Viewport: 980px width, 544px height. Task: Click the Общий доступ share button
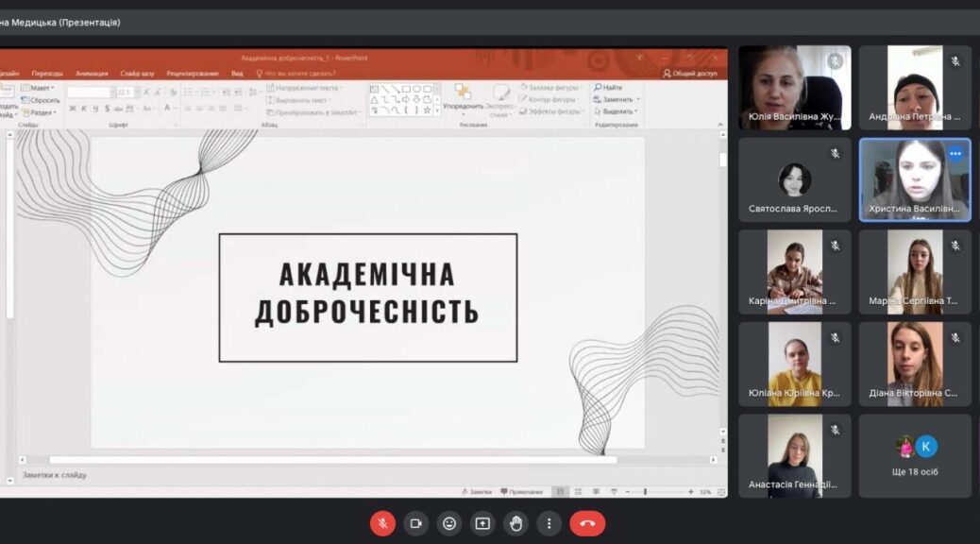[x=690, y=73]
